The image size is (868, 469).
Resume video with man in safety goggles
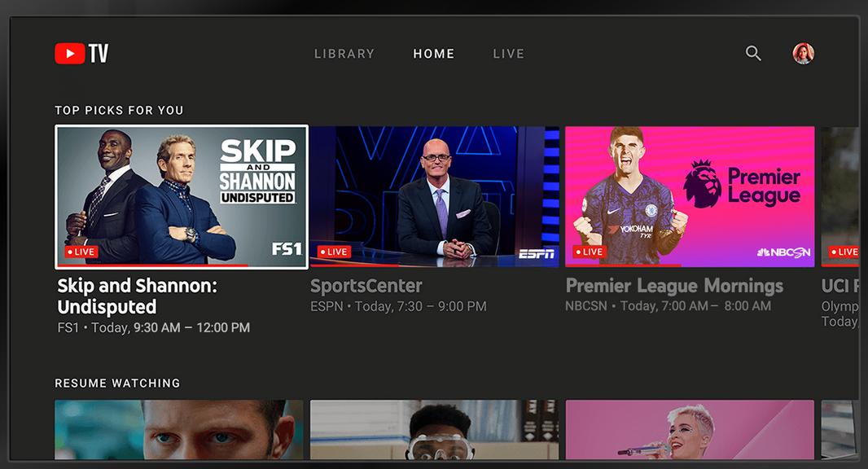435,430
